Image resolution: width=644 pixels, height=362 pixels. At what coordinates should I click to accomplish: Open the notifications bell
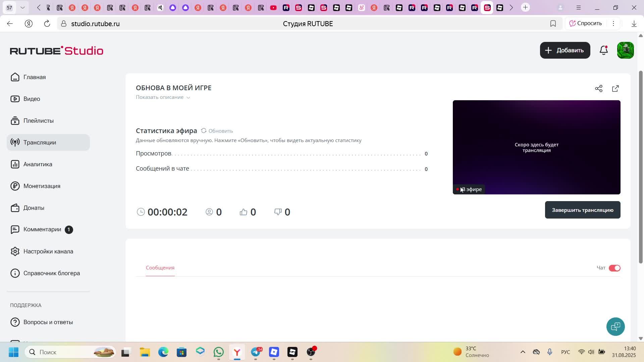(x=604, y=50)
